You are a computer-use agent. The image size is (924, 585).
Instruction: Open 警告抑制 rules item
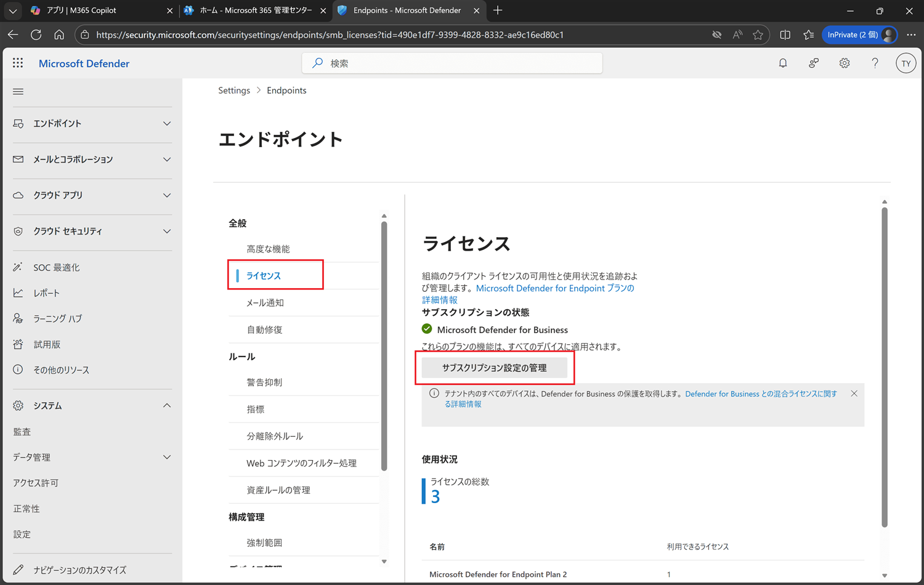pos(264,382)
